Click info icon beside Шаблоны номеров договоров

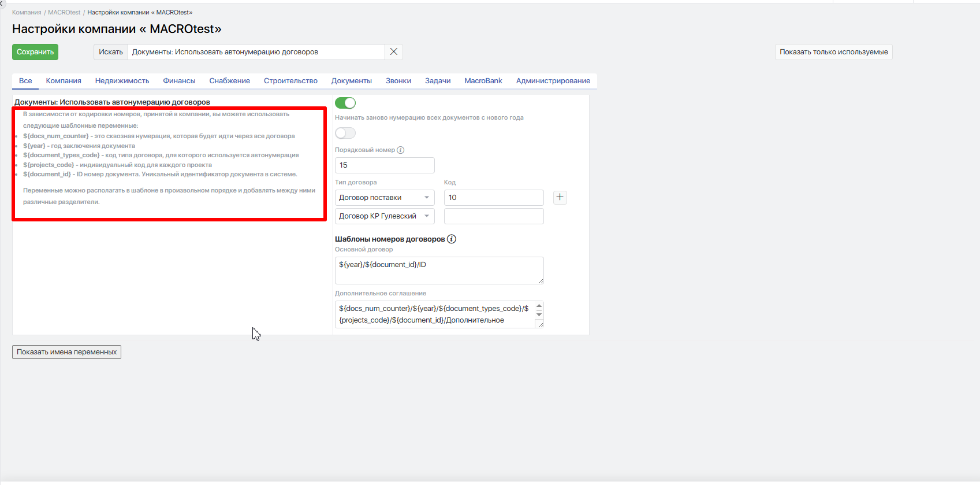click(x=452, y=239)
